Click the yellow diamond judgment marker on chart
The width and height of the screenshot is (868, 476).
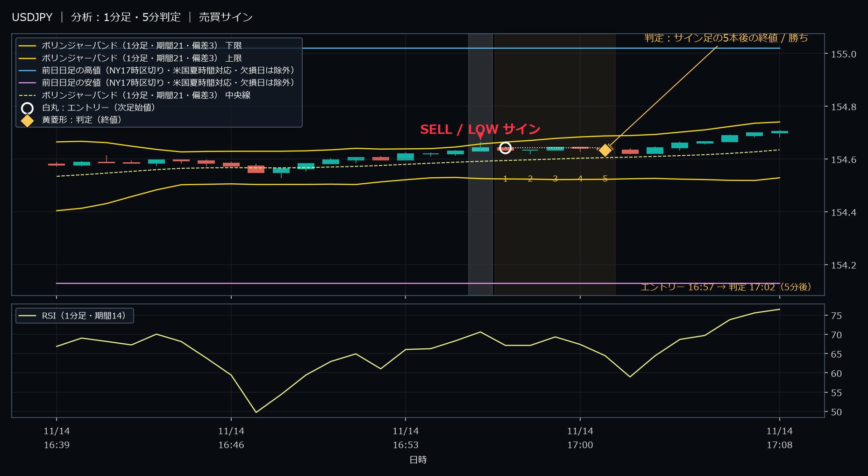click(605, 150)
